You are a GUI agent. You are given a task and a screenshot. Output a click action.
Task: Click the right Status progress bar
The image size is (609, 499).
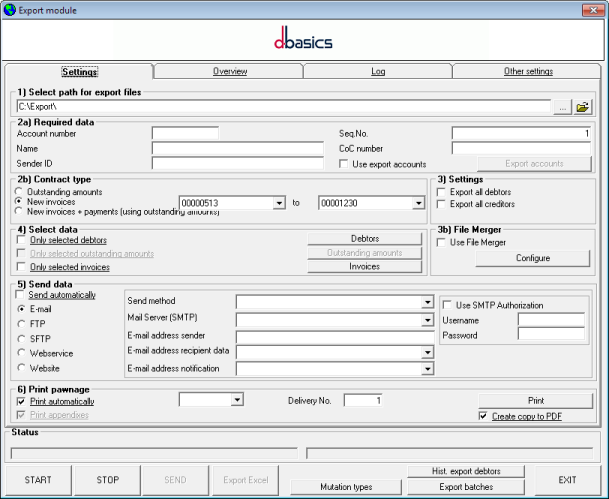click(450, 453)
